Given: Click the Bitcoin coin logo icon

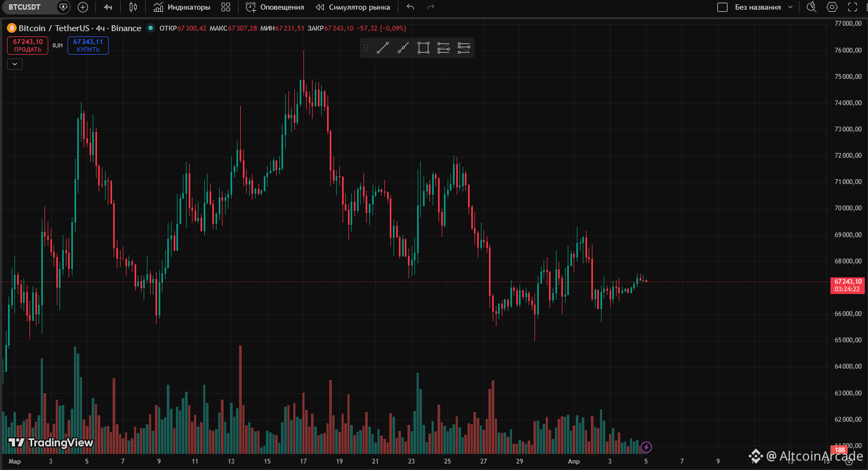Looking at the screenshot, I should point(12,28).
